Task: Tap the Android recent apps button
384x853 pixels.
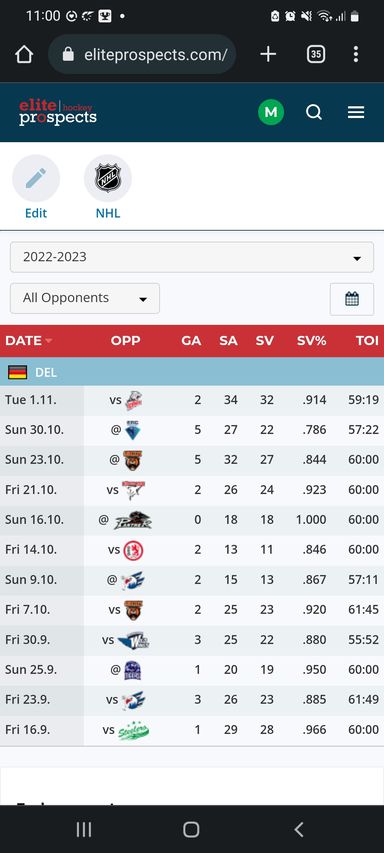Action: (x=84, y=829)
